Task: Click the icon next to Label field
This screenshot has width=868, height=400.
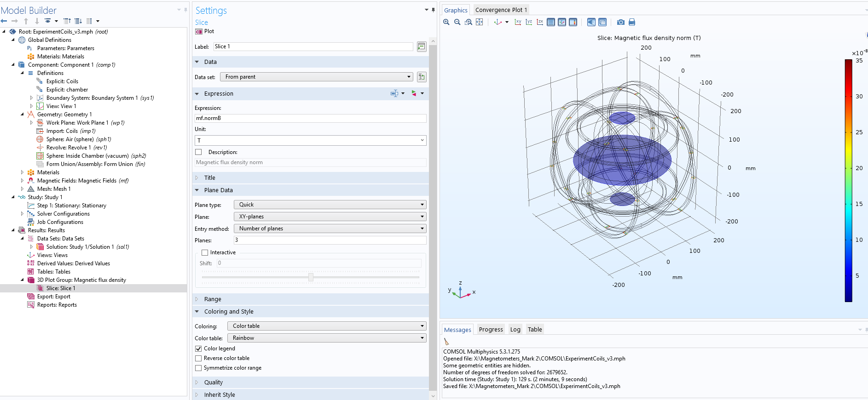Action: [422, 46]
